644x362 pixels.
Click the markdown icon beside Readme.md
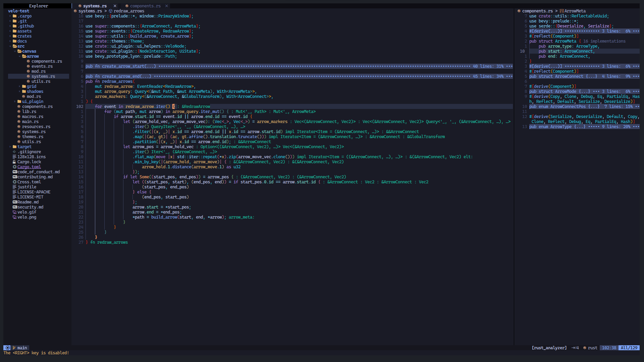[x=14, y=202]
